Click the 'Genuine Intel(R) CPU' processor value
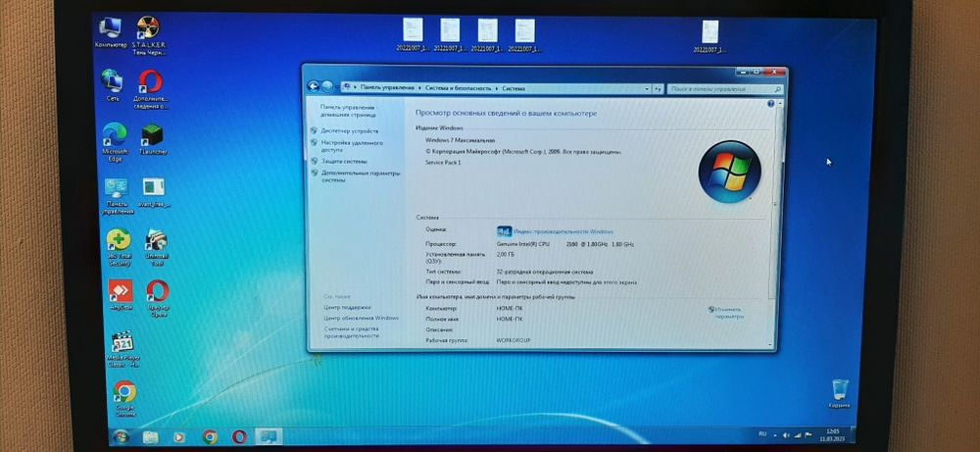The height and width of the screenshot is (452, 980). 523,244
